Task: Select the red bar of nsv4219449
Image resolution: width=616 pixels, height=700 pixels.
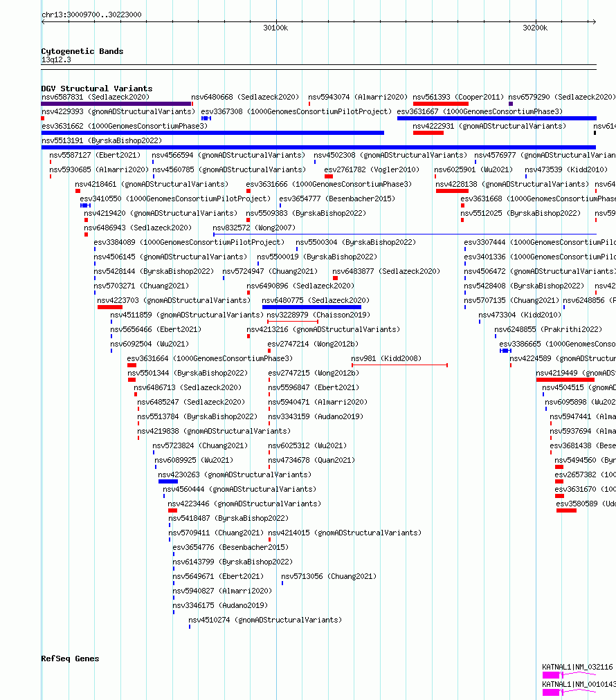Action: (565, 380)
